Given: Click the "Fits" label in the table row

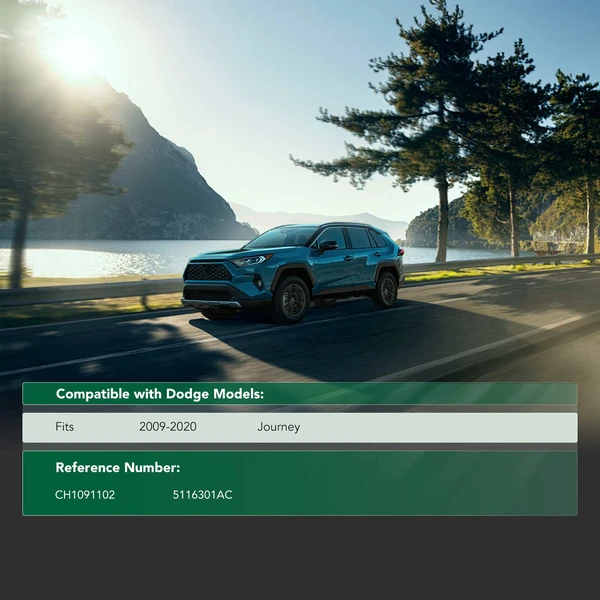Looking at the screenshot, I should pos(65,427).
